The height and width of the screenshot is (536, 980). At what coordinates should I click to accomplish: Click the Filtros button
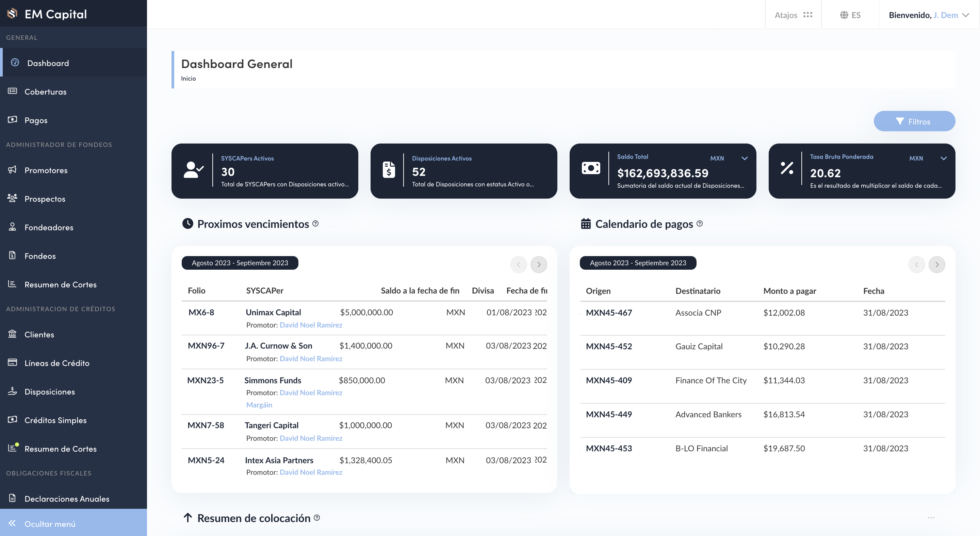point(914,121)
